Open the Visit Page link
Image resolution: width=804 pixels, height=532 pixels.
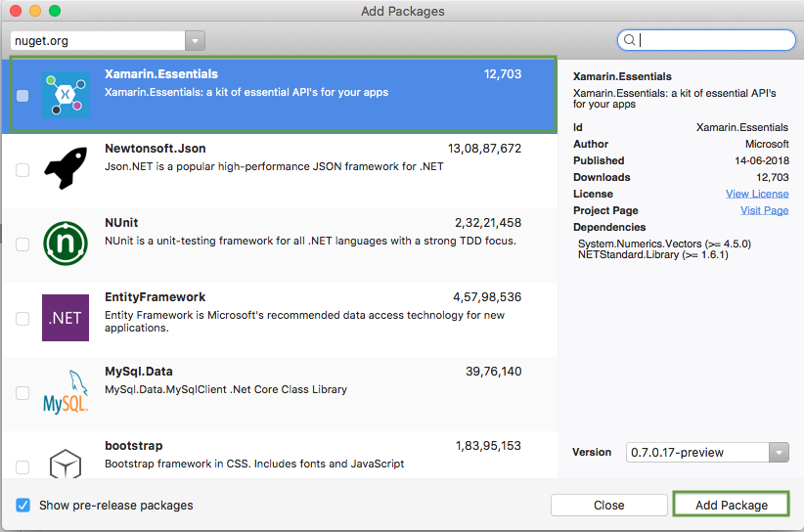click(764, 210)
